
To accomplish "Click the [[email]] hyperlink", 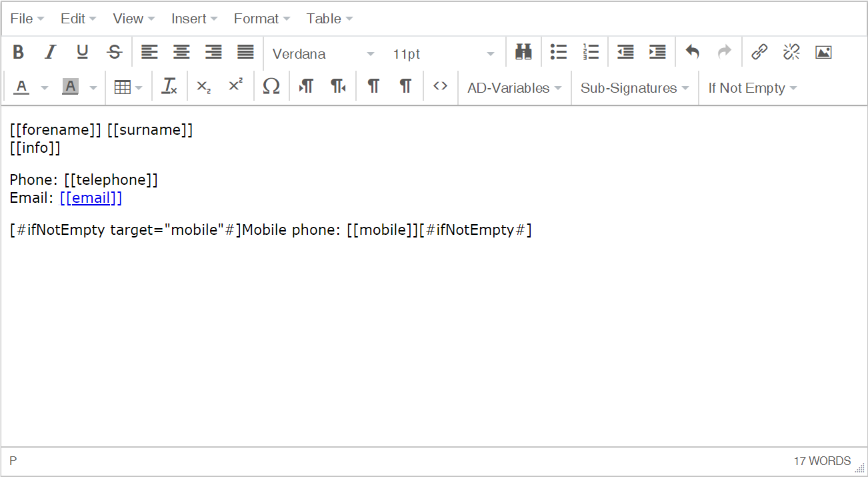I will click(x=91, y=198).
